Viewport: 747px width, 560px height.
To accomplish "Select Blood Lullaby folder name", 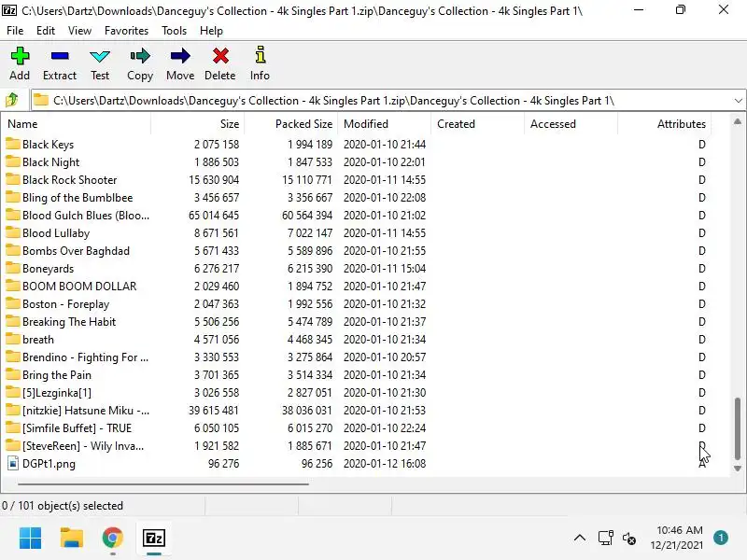I will pyautogui.click(x=56, y=232).
